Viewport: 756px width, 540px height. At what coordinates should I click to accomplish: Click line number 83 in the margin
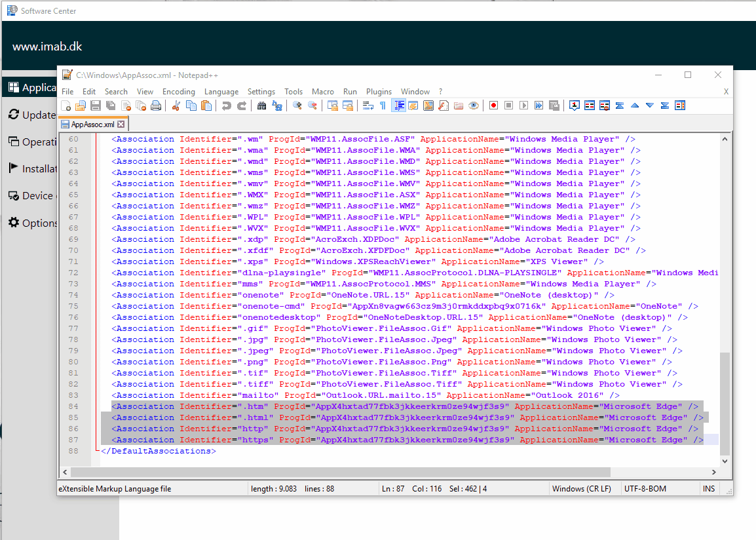click(73, 395)
